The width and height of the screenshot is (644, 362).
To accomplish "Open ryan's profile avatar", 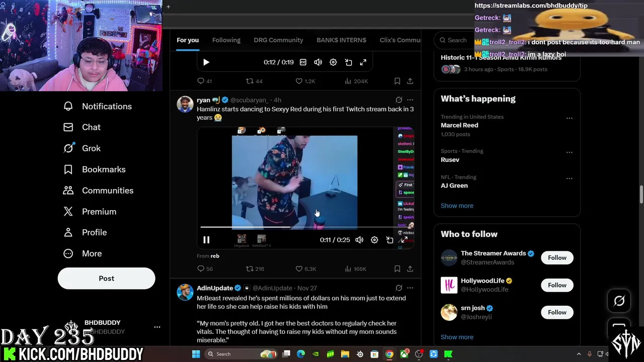I will (185, 104).
